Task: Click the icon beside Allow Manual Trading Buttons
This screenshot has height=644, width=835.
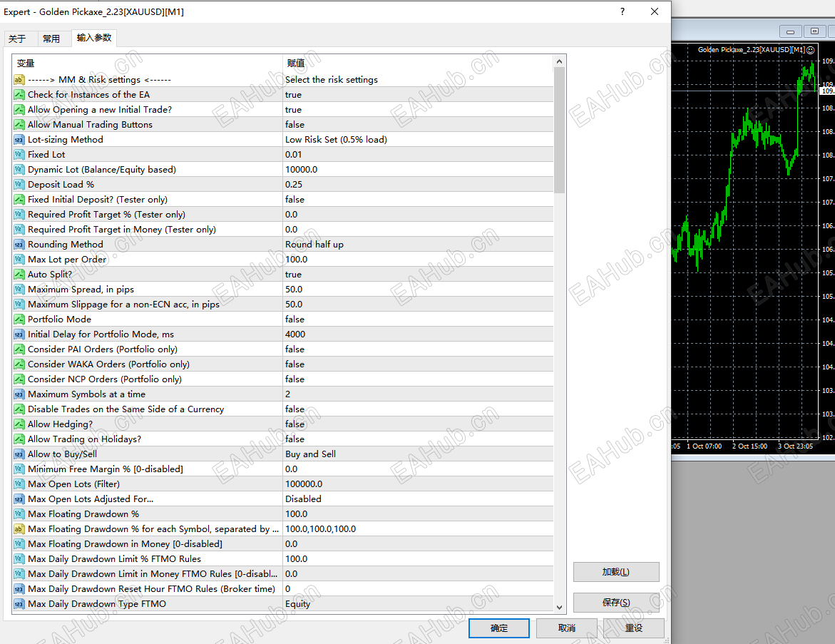Action: coord(19,125)
